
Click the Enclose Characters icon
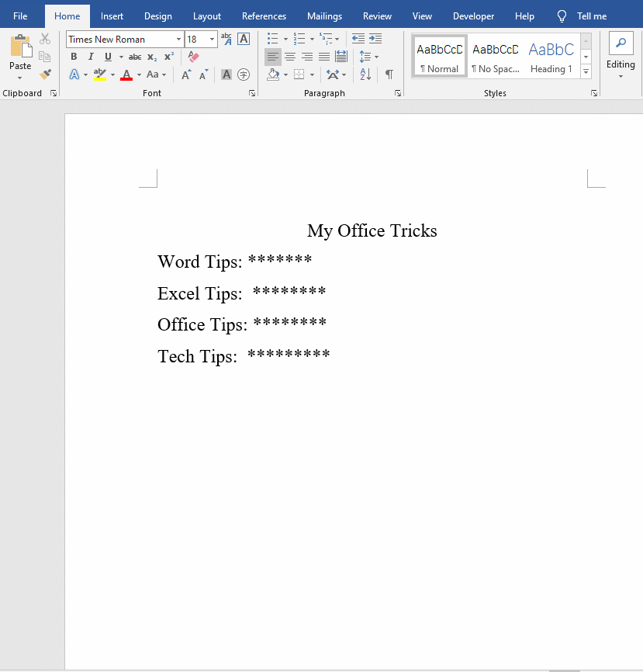click(244, 74)
